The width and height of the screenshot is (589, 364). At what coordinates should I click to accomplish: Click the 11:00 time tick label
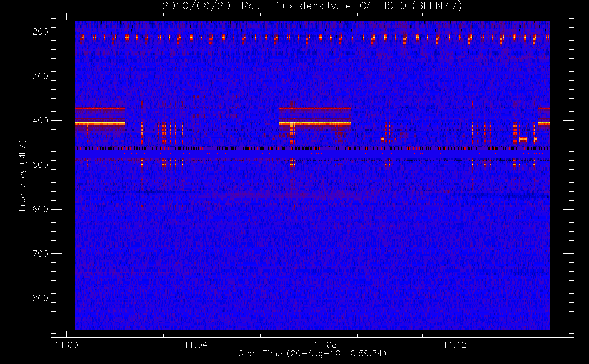pos(66,345)
